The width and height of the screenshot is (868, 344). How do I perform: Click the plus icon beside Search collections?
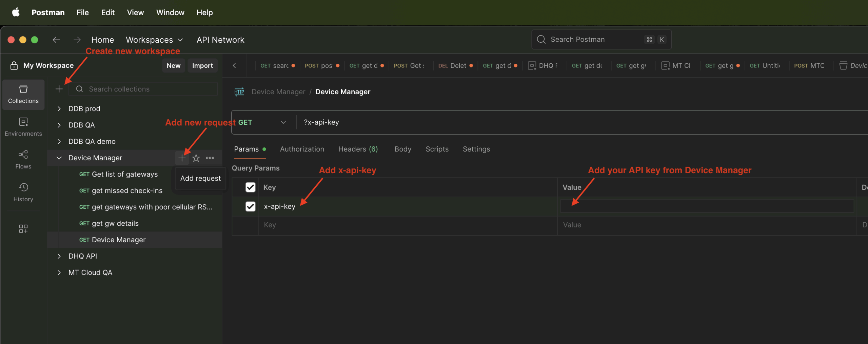point(59,89)
